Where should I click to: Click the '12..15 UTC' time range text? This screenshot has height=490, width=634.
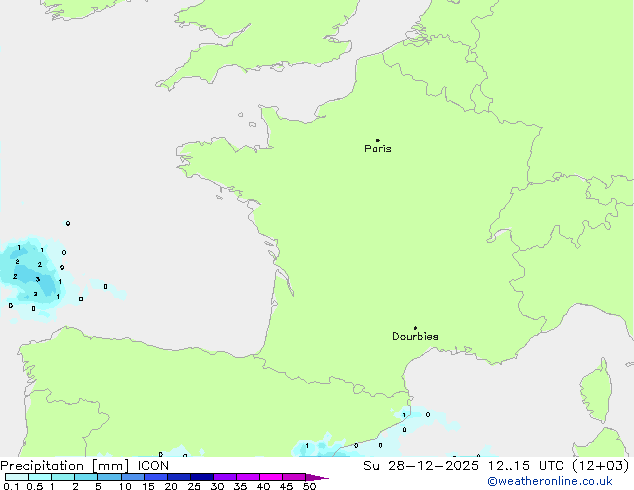(526, 466)
